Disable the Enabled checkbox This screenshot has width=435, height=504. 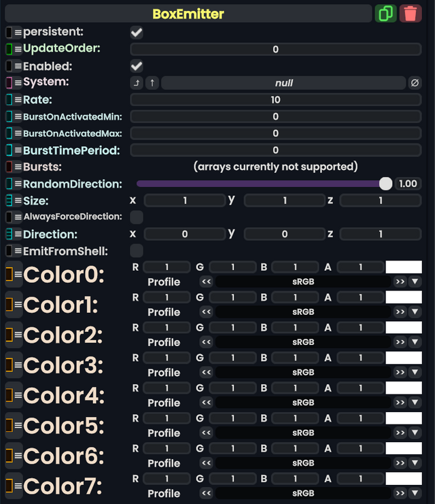137,66
